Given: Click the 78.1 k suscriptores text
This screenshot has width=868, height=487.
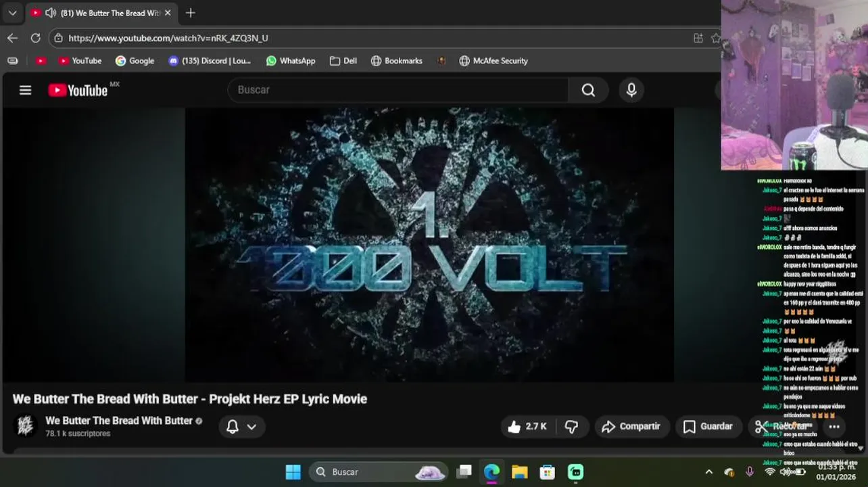Looking at the screenshot, I should point(78,434).
